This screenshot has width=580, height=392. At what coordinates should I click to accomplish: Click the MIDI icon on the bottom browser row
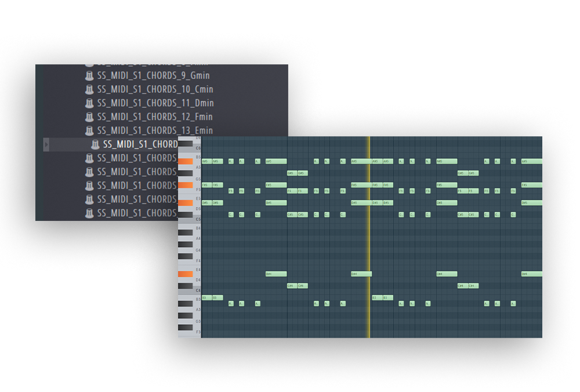pyautogui.click(x=89, y=213)
